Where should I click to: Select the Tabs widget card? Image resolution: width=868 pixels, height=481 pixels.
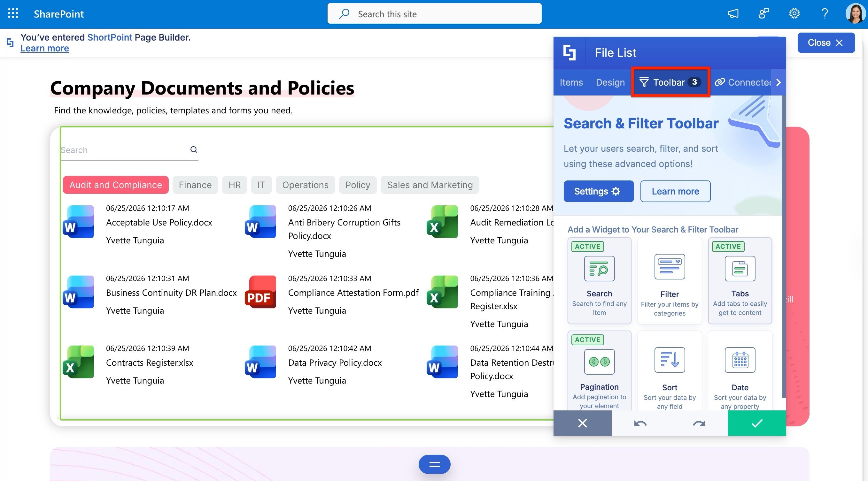click(740, 280)
